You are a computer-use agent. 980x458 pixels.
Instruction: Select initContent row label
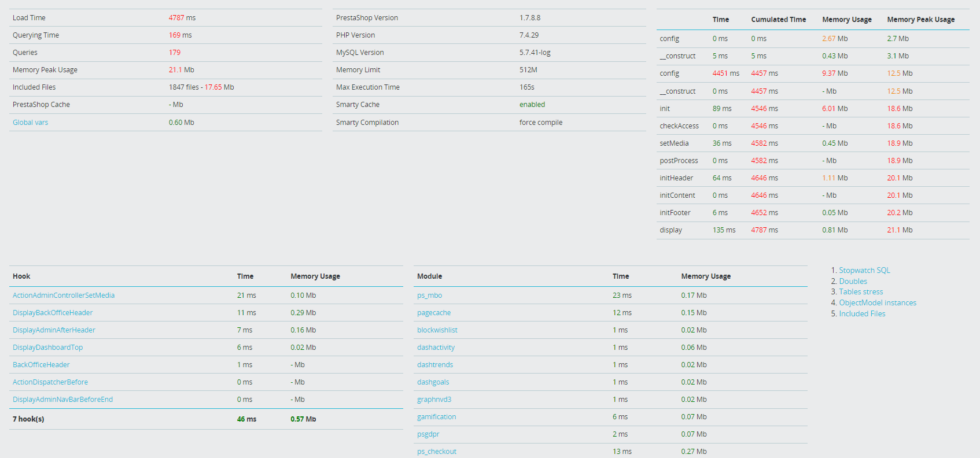tap(677, 195)
